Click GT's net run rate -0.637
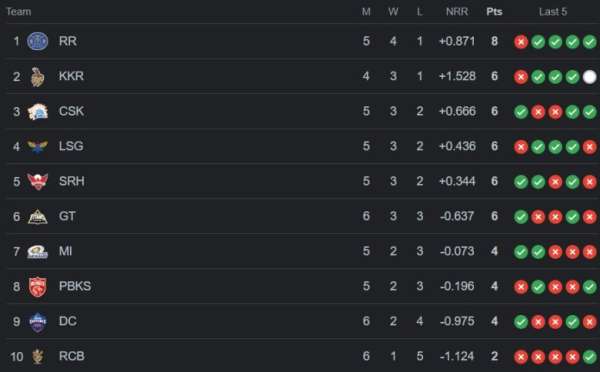Screen dimensions: 600x372 click(x=457, y=216)
